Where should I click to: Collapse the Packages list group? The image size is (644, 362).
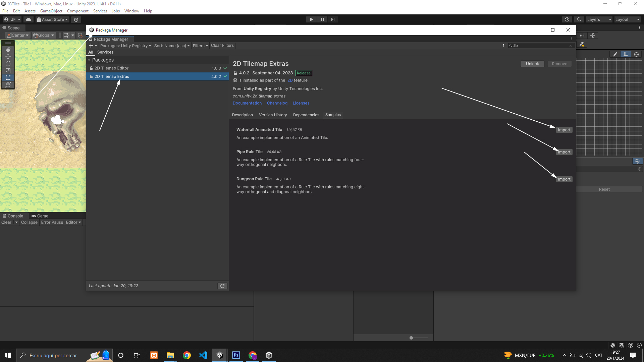click(89, 60)
